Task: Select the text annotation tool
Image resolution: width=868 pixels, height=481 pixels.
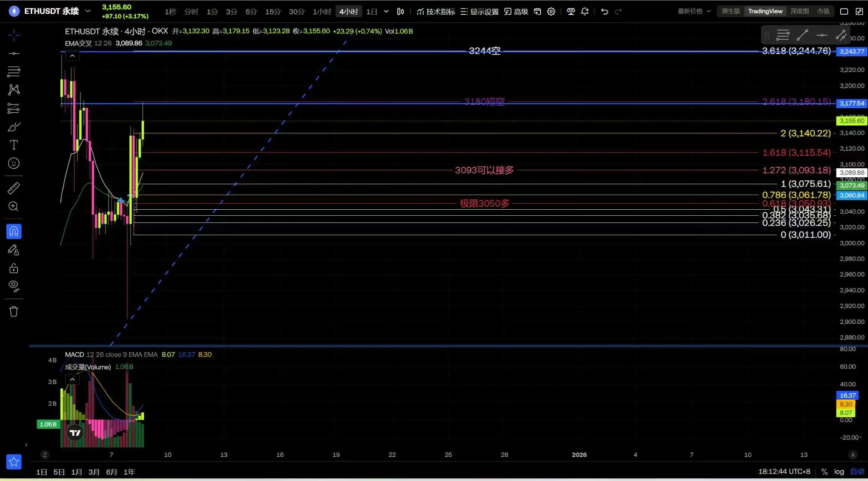Action: tap(14, 145)
